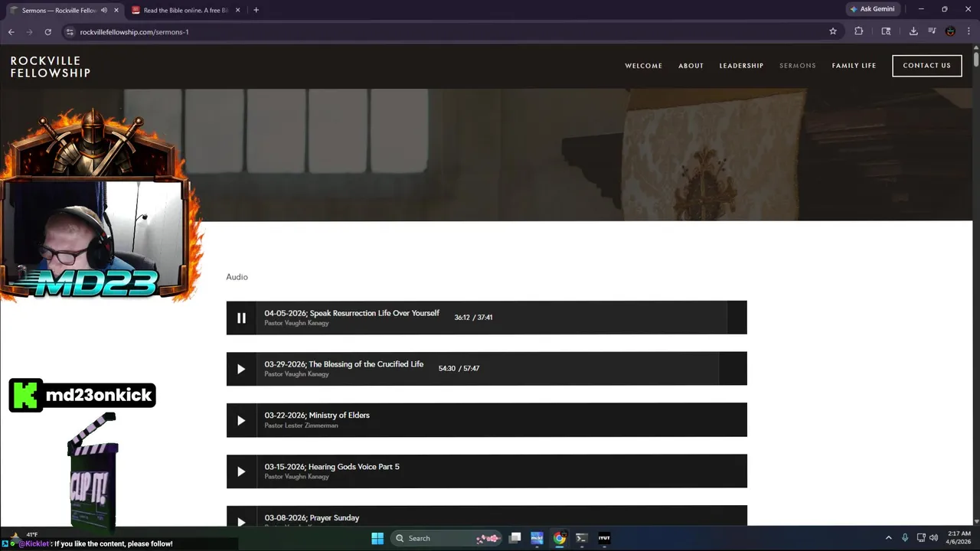Bookmark this page with the star icon
The height and width of the screenshot is (551, 980).
point(833,31)
